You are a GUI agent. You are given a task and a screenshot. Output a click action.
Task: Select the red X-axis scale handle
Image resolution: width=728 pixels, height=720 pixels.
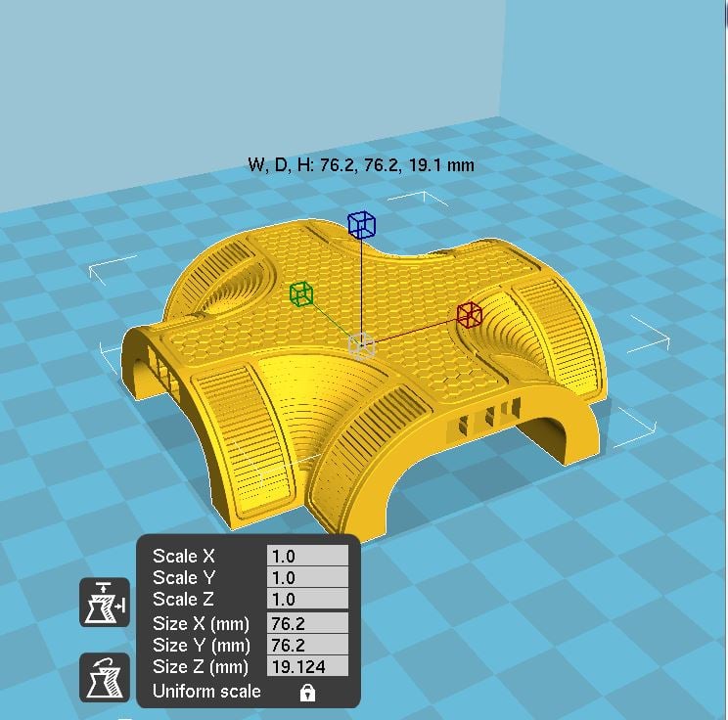point(470,315)
